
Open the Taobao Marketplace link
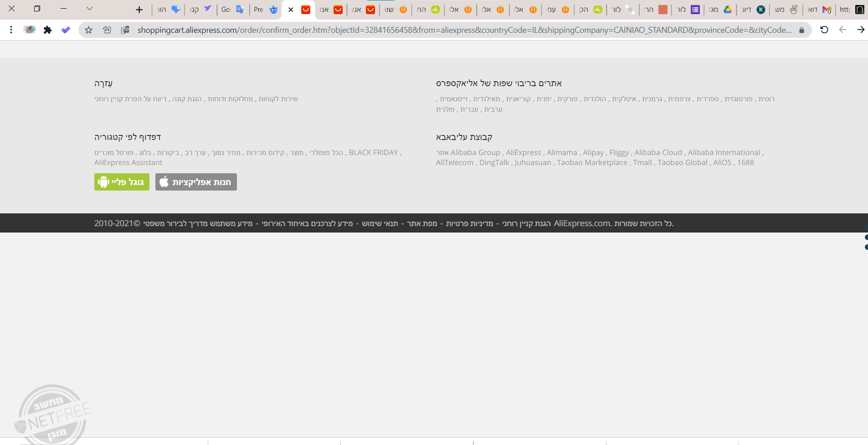(x=592, y=163)
